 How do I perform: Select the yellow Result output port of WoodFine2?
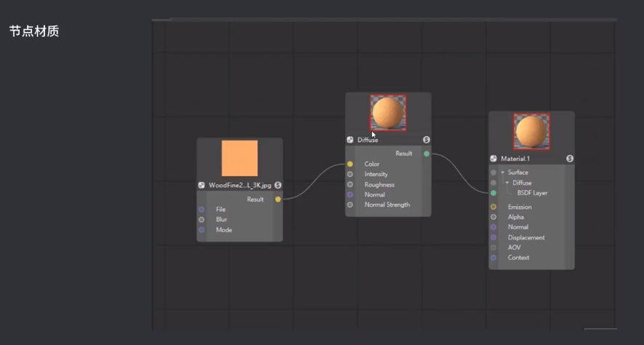click(278, 199)
